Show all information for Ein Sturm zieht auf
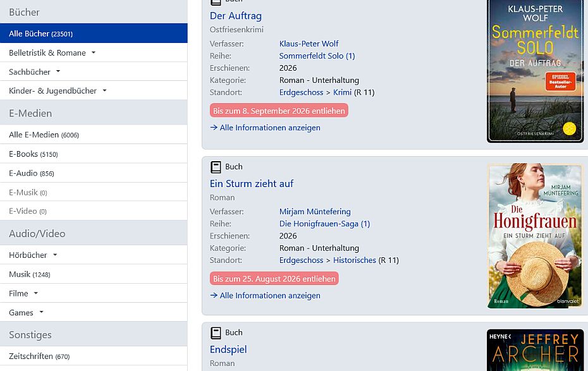 [265, 295]
